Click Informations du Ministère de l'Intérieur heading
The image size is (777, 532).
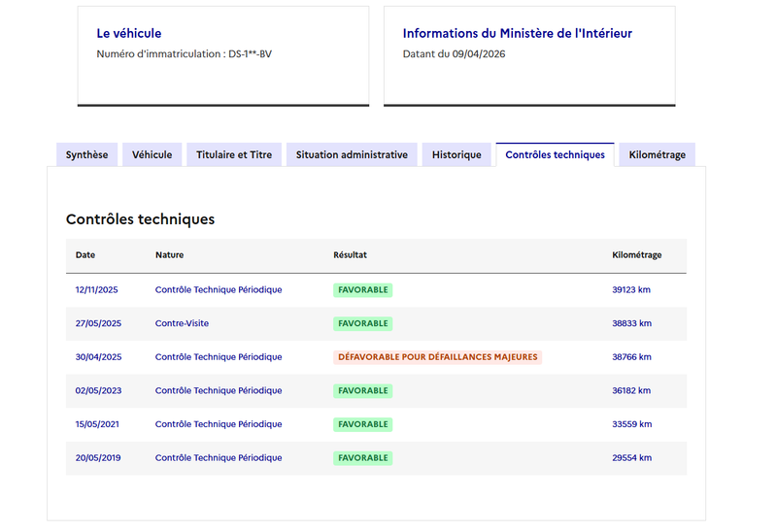518,34
